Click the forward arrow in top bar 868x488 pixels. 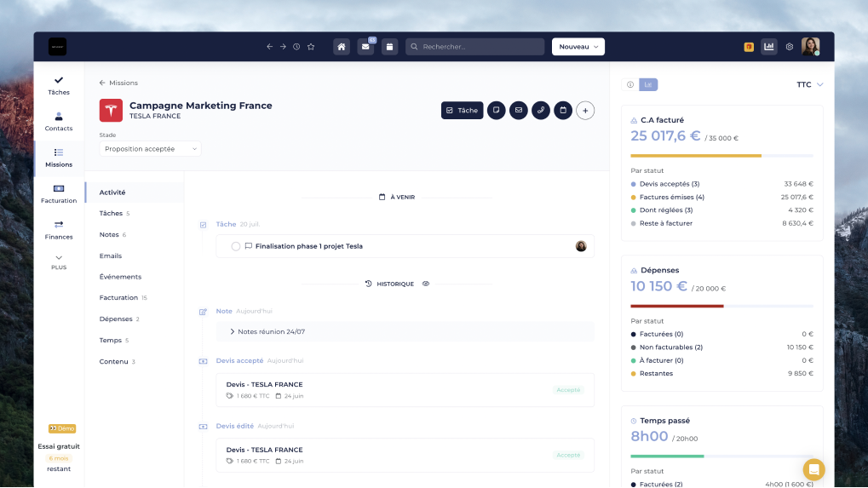(x=283, y=47)
